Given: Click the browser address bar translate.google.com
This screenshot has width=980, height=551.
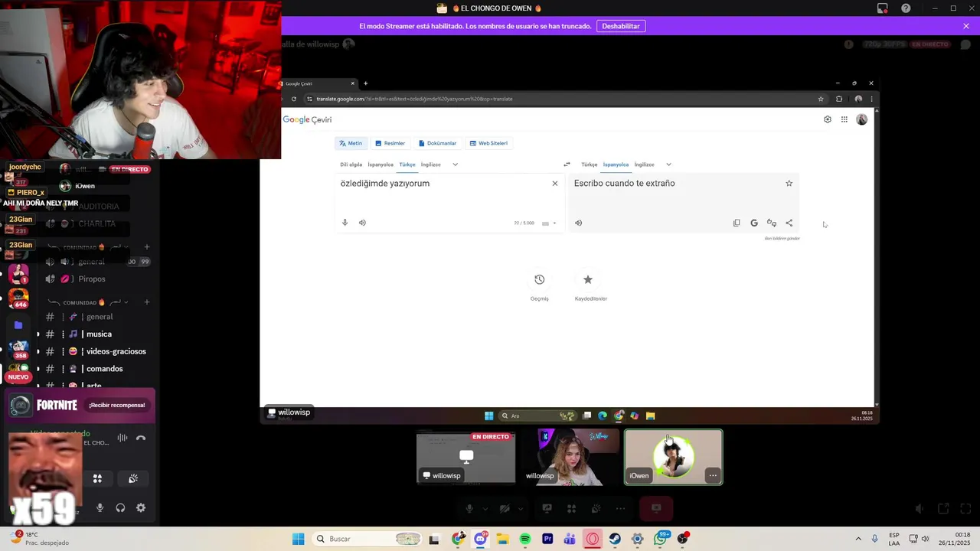Looking at the screenshot, I should 563,99.
